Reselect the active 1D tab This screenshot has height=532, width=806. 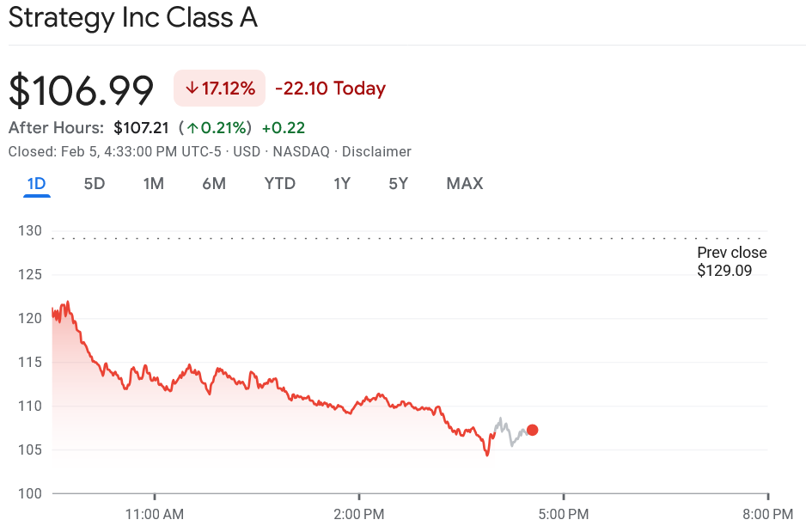click(x=36, y=183)
